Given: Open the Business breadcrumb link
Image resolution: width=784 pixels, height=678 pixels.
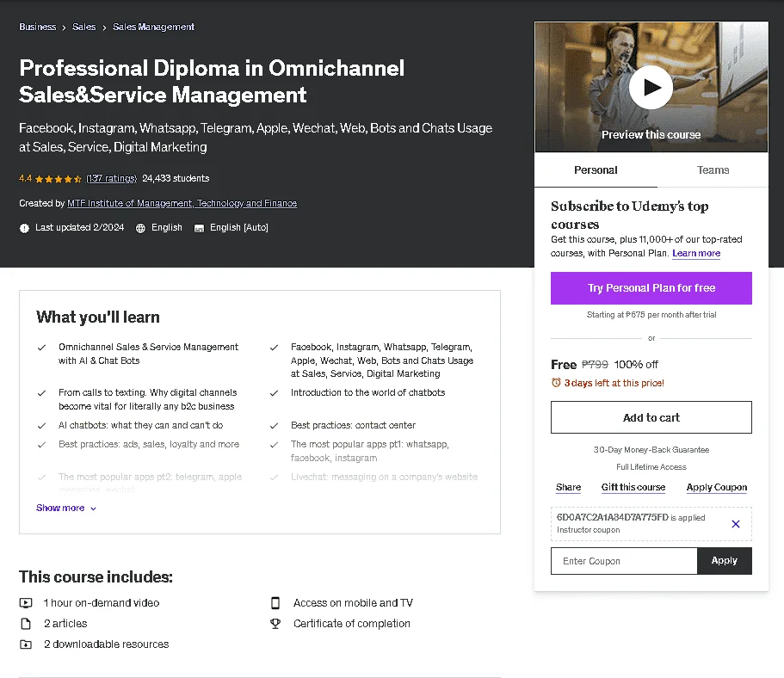Looking at the screenshot, I should tap(38, 27).
